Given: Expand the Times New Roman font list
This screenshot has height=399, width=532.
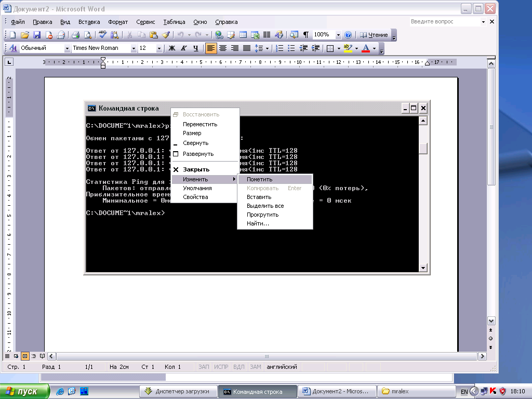Looking at the screenshot, I should (134, 48).
